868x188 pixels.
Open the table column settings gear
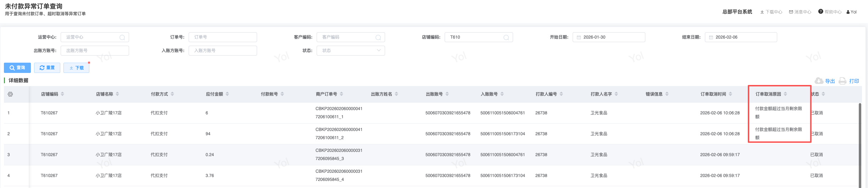tap(10, 94)
